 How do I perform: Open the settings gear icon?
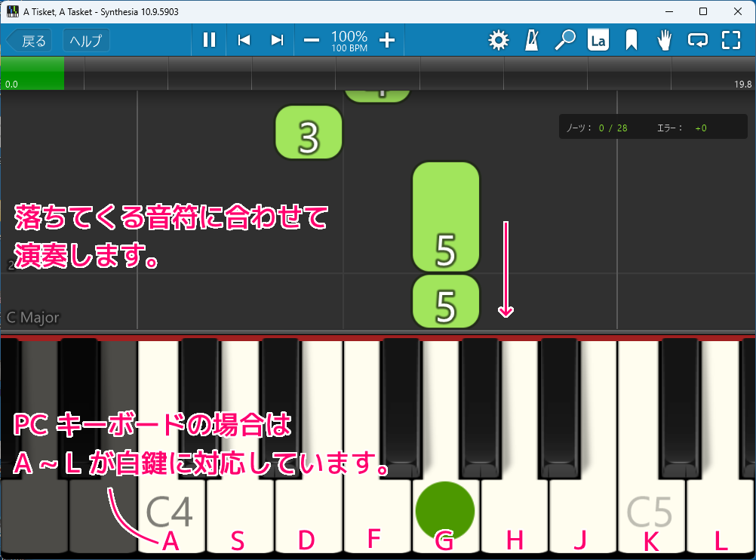point(498,41)
